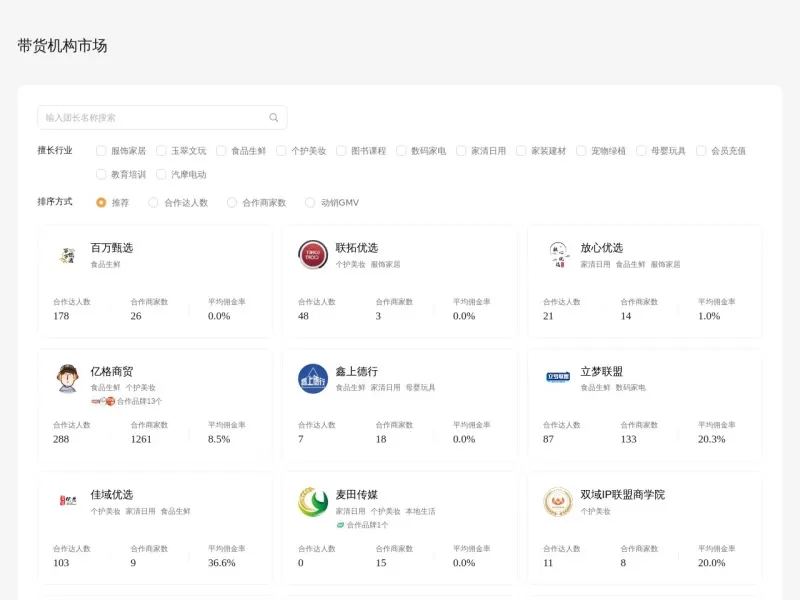Image resolution: width=800 pixels, height=600 pixels.
Task: Click the 立梦联盟 agency logo
Action: [558, 376]
